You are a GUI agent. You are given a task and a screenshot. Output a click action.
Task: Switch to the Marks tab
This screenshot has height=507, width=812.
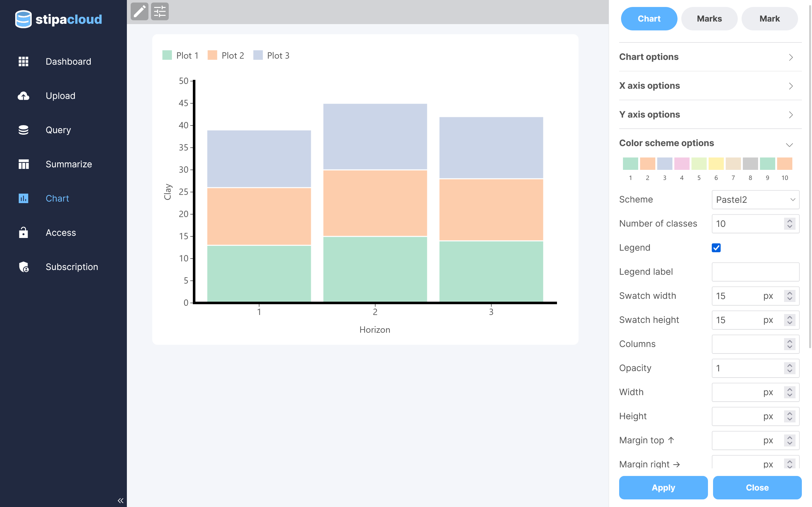(709, 19)
